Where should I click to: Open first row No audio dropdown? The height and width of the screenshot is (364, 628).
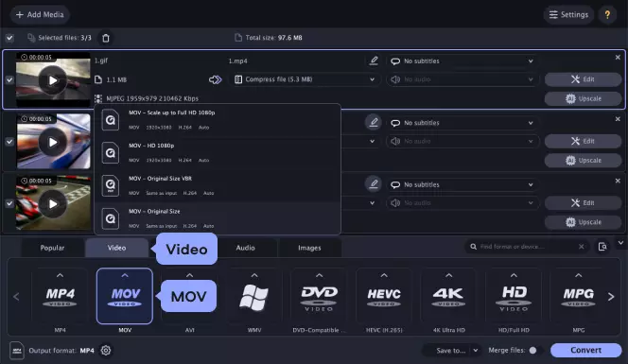pyautogui.click(x=462, y=79)
